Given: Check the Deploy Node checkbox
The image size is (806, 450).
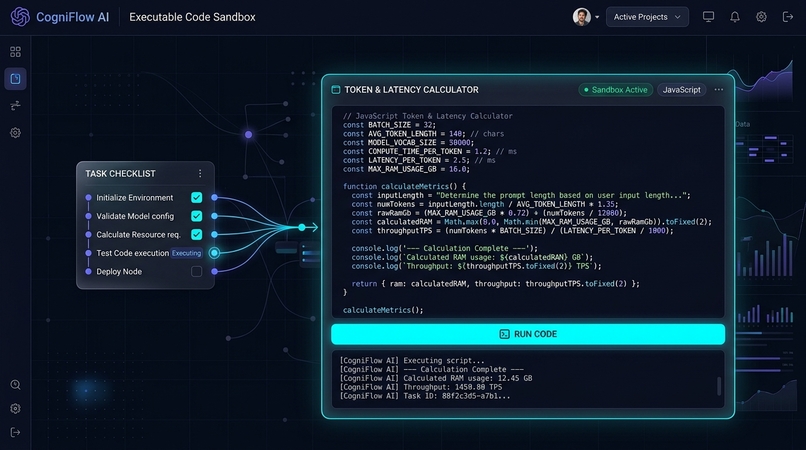Looking at the screenshot, I should pos(196,272).
